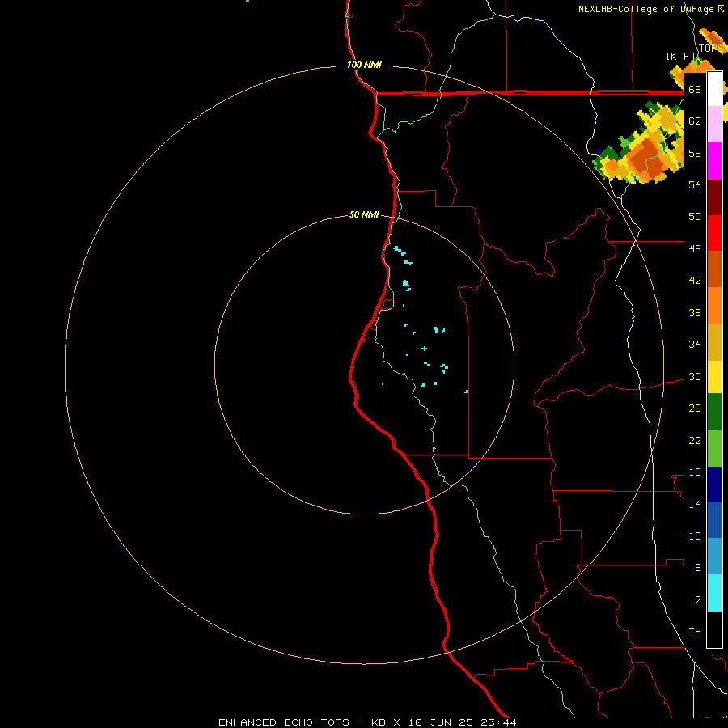
Task: Click the "TH" threshold legend label
Action: coord(695,632)
